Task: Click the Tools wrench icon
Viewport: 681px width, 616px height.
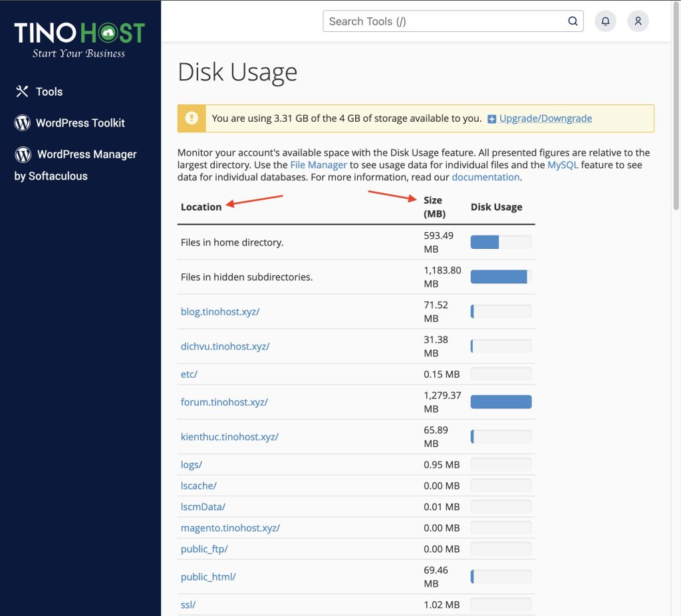Action: (22, 91)
